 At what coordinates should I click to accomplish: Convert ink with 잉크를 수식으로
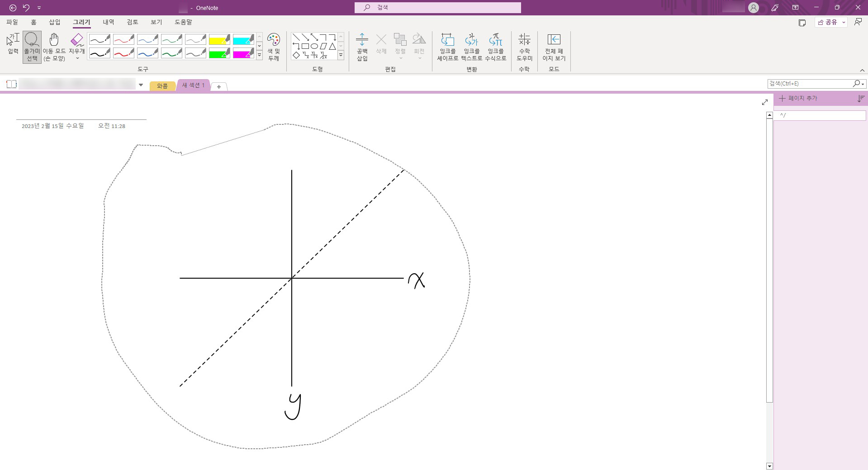(495, 47)
